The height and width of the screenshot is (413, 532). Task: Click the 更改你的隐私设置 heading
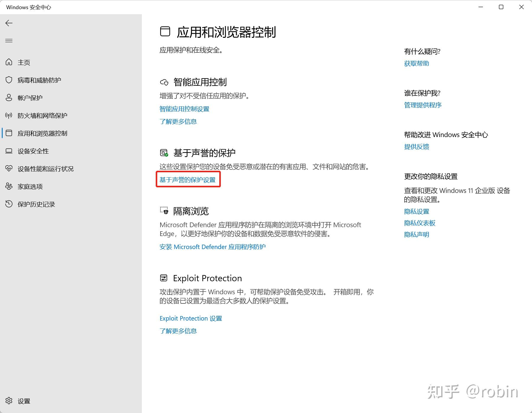tap(431, 176)
